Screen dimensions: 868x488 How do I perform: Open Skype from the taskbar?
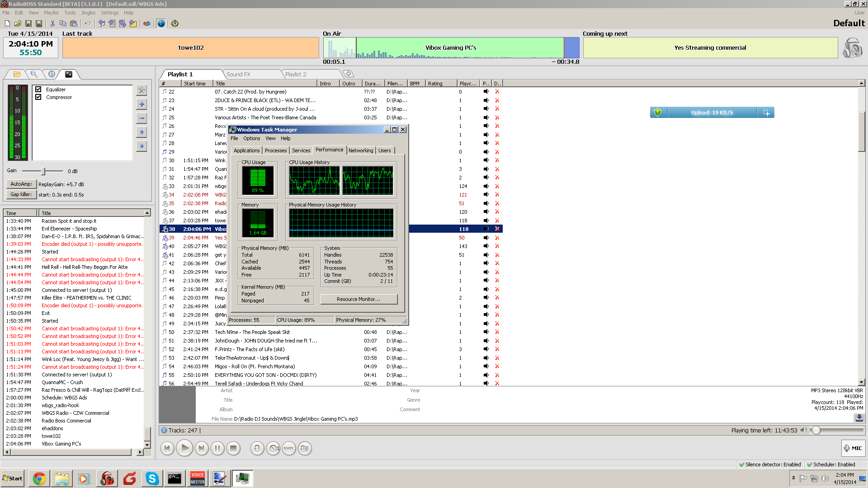point(152,479)
